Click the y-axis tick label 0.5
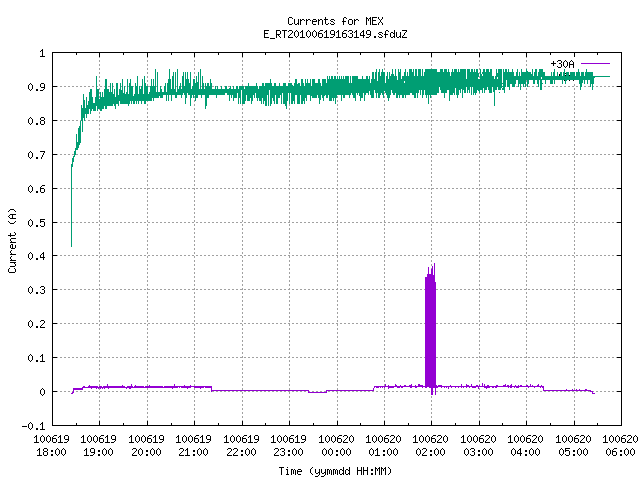The height and width of the screenshot is (480, 640). click(x=36, y=222)
